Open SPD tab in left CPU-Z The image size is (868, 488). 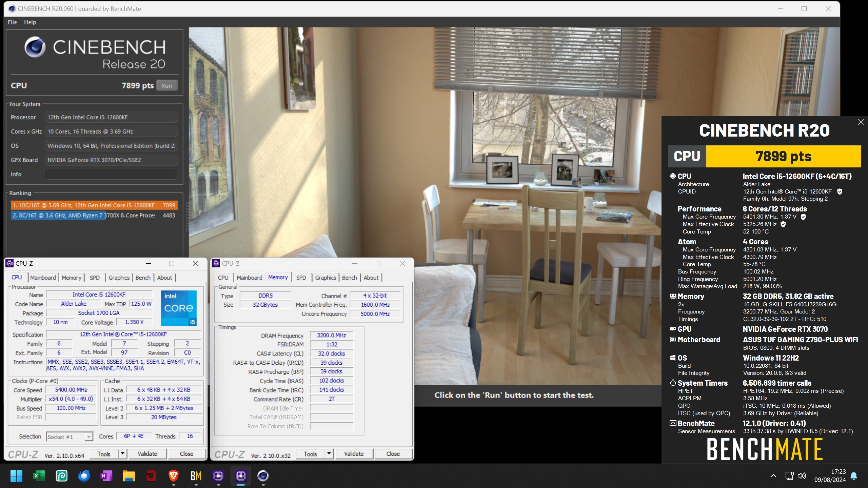pos(95,278)
